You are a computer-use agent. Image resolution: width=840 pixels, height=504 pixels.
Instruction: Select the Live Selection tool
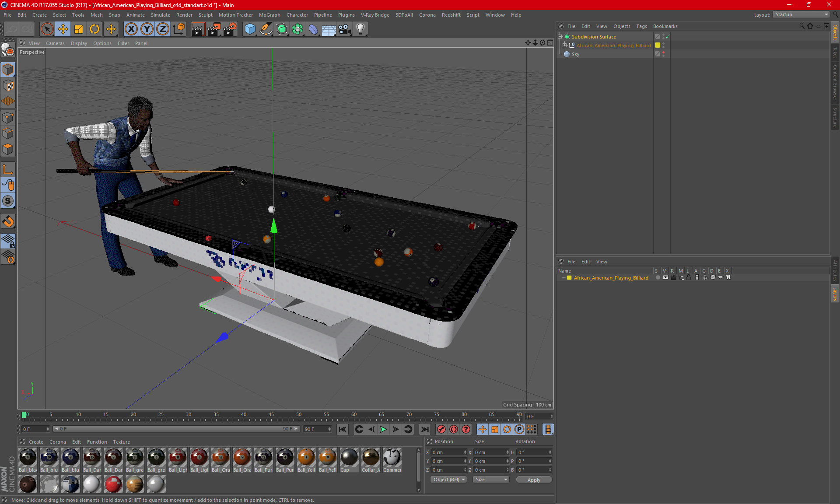pyautogui.click(x=47, y=29)
